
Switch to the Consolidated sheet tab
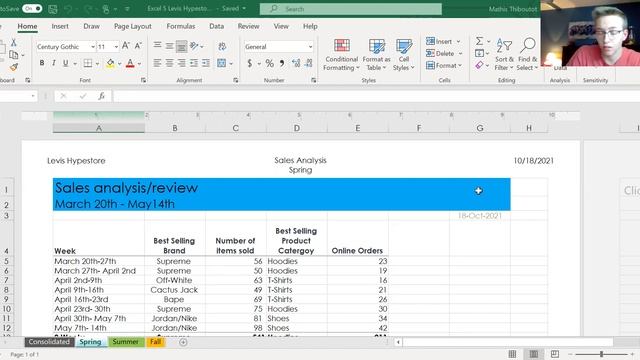click(49, 342)
